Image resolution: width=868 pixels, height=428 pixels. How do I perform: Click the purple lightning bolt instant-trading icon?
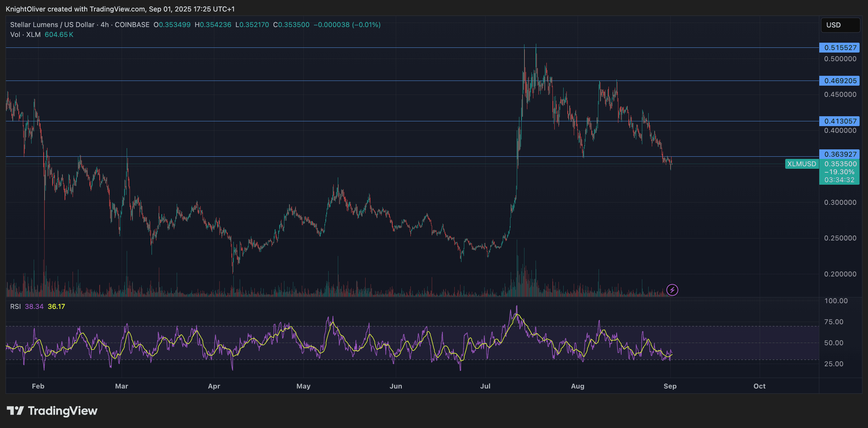(672, 289)
